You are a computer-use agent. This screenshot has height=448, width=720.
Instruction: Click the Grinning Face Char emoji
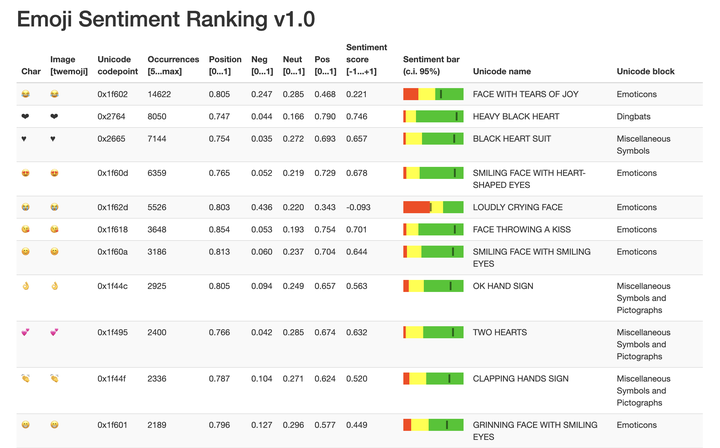click(26, 425)
